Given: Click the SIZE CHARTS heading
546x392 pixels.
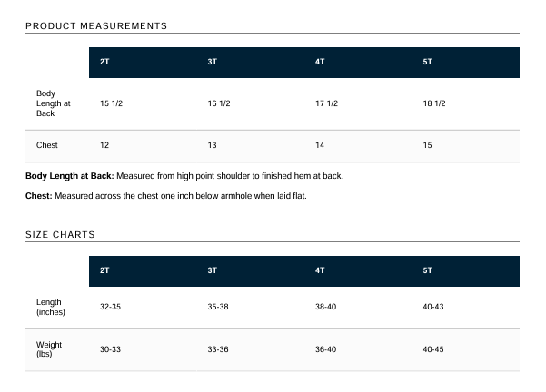Looking at the screenshot, I should 60,235.
